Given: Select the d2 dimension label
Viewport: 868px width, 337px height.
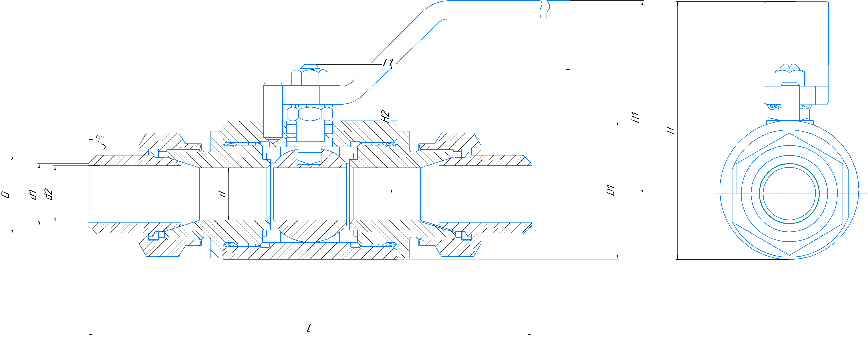Looking at the screenshot, I should coord(49,195).
